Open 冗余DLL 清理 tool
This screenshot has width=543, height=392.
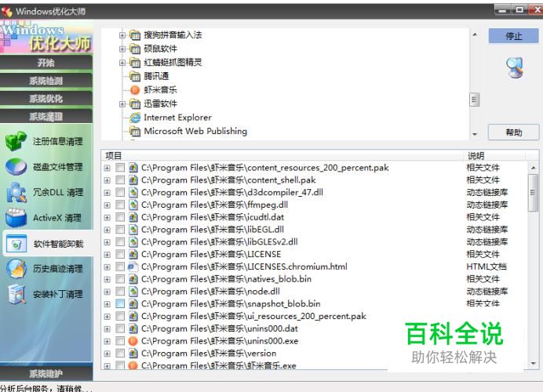pos(45,192)
